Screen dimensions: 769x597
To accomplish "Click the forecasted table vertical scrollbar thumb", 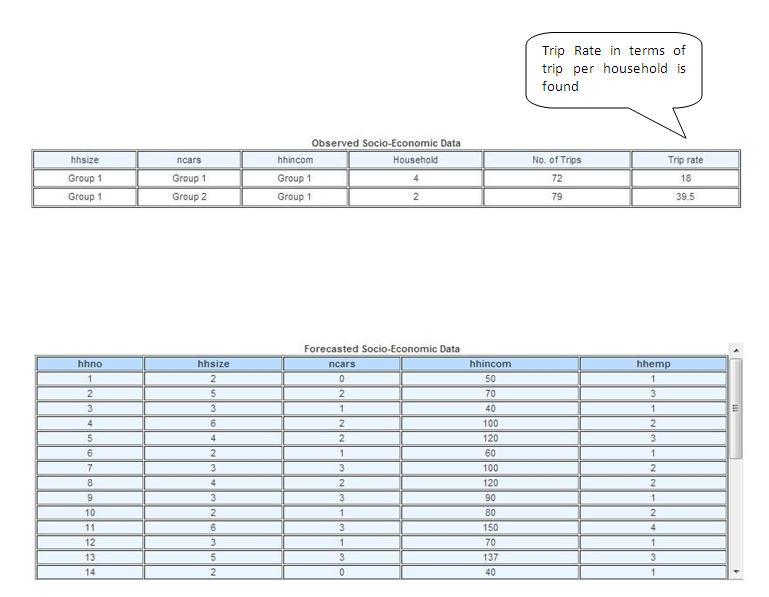I will point(737,407).
